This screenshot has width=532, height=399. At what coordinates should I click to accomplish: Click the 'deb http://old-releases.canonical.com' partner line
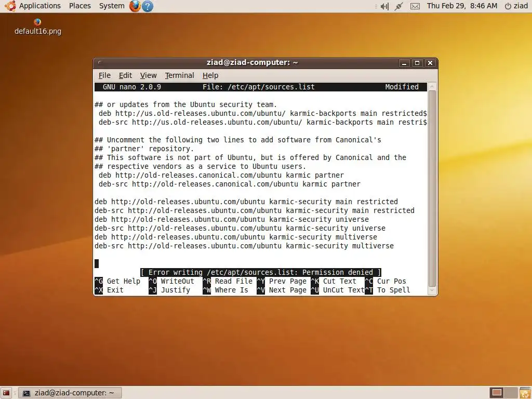click(x=221, y=176)
